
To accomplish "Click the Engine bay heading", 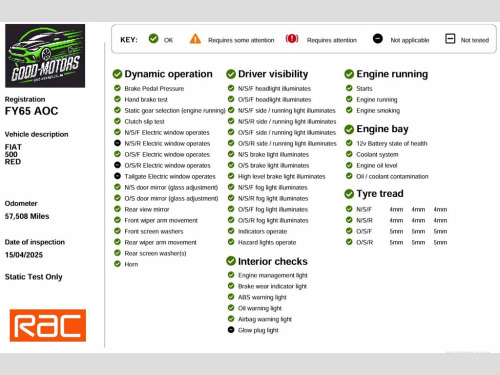I will coord(382,129).
